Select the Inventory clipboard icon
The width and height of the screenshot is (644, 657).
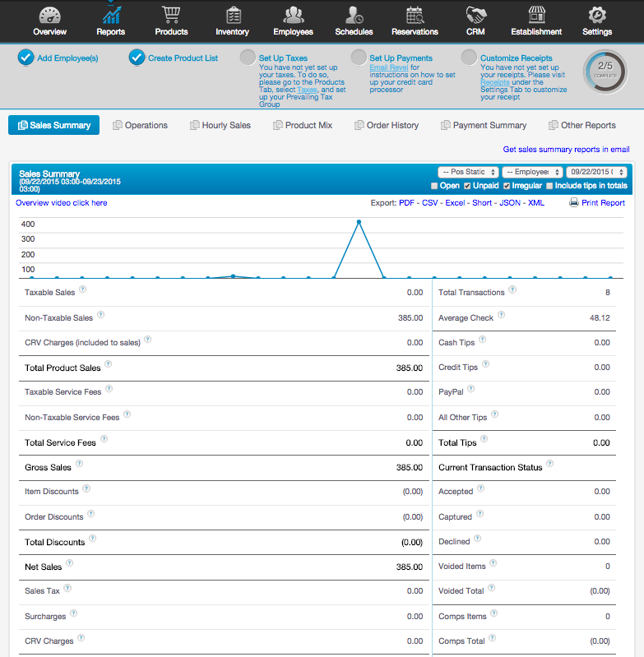click(234, 16)
